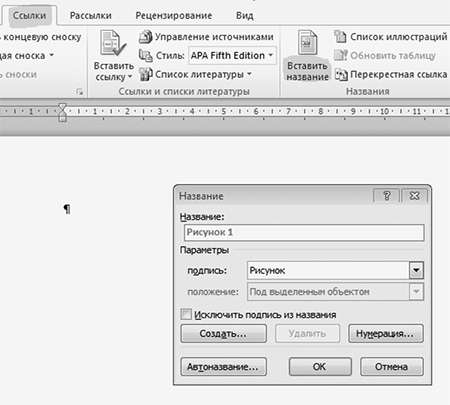
Task: Click the Стиль icon in ribbon
Action: coord(146,55)
